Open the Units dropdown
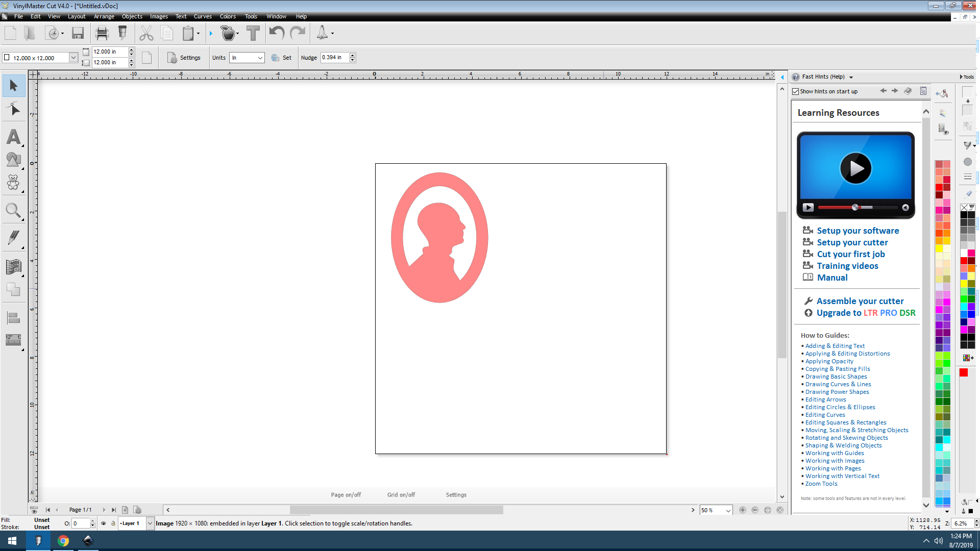 coord(260,58)
